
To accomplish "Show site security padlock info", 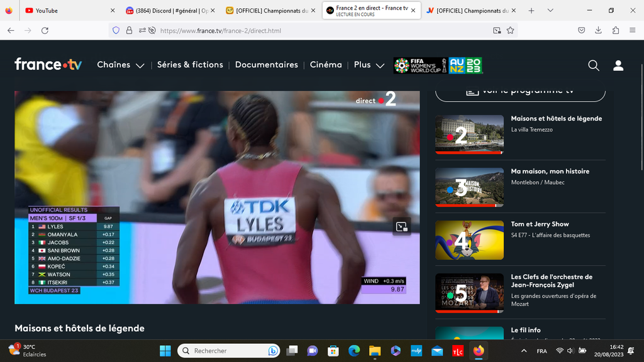I will tap(129, 30).
